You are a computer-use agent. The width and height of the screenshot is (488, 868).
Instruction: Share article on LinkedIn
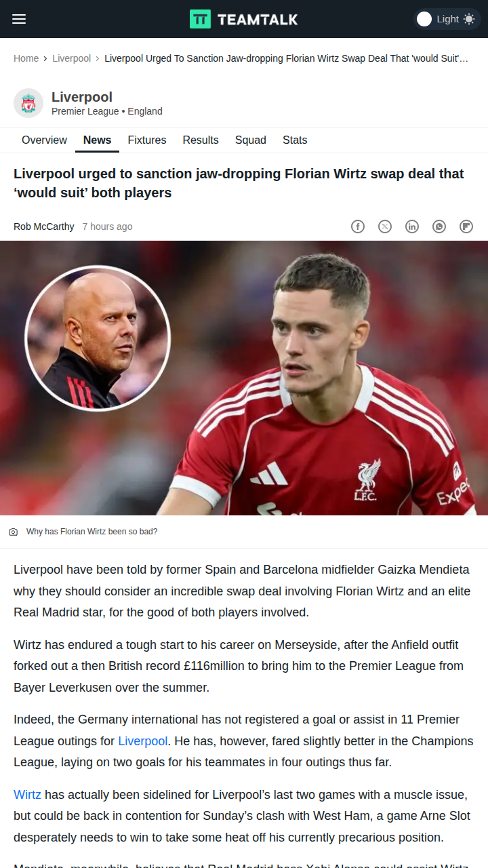412,226
